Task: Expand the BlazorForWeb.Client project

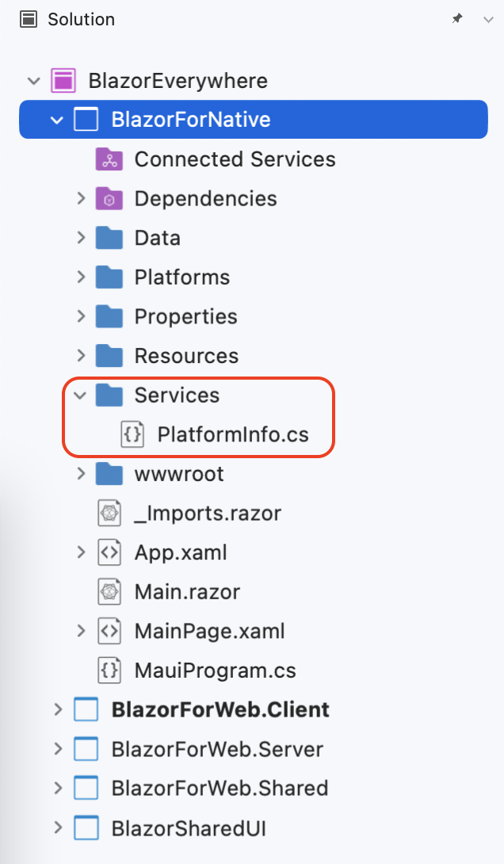Action: 58,709
